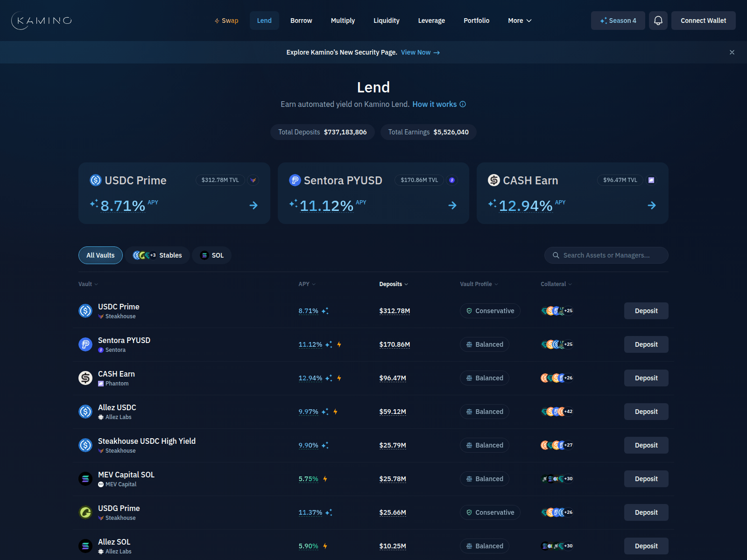Expand the More menu
The width and height of the screenshot is (747, 560).
tap(520, 21)
